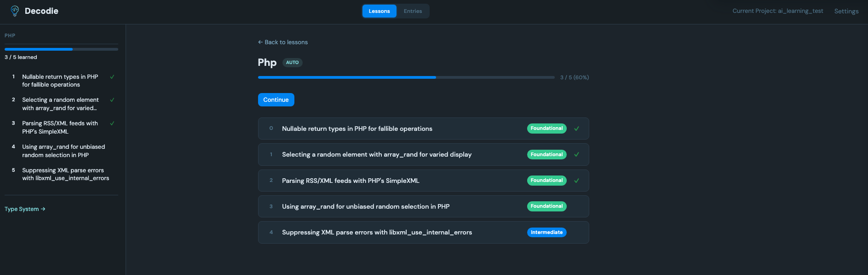This screenshot has width=868, height=275.
Task: Open the Type System link in sidebar
Action: pyautogui.click(x=25, y=209)
